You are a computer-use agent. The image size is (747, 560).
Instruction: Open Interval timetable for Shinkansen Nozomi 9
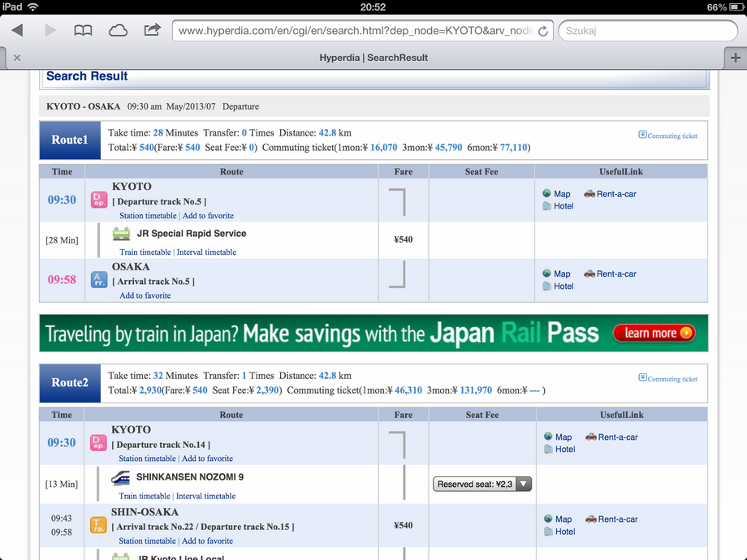[205, 496]
